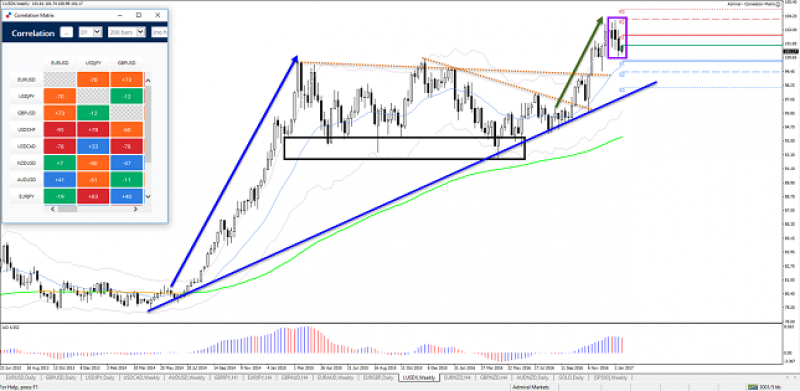Switch to the GBPUSD,Daily chart tab

click(61, 378)
